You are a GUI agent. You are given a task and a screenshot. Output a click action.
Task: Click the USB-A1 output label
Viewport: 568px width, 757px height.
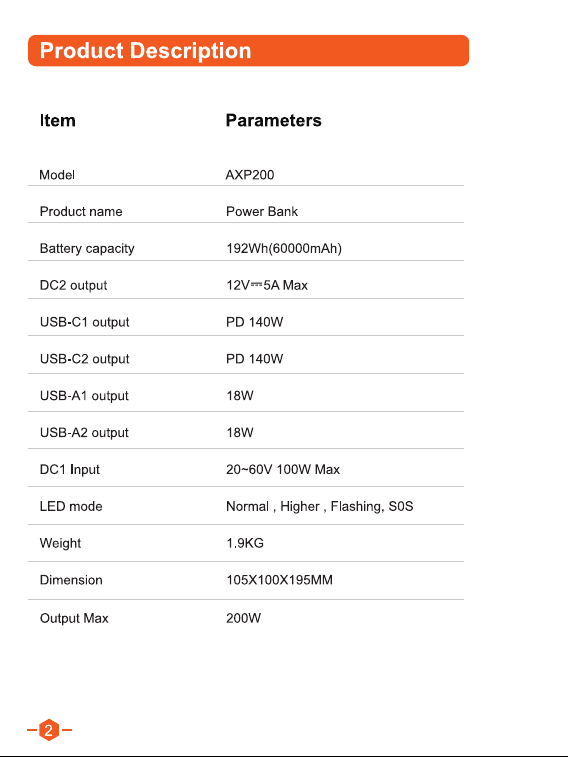click(84, 396)
